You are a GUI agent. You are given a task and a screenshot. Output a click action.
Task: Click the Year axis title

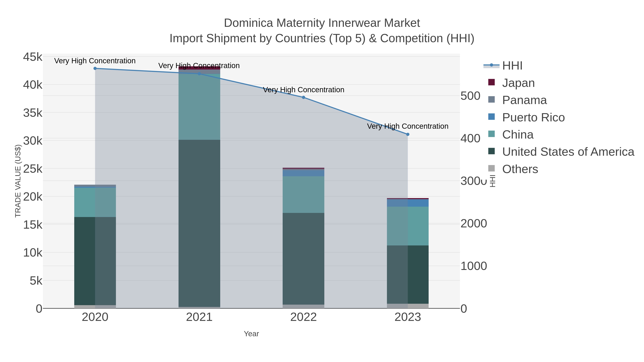(251, 334)
